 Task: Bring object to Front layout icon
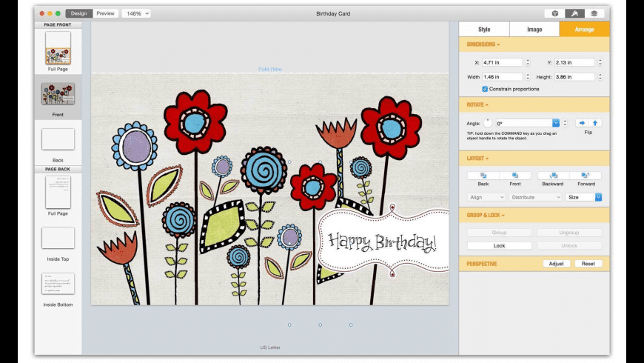pyautogui.click(x=515, y=176)
